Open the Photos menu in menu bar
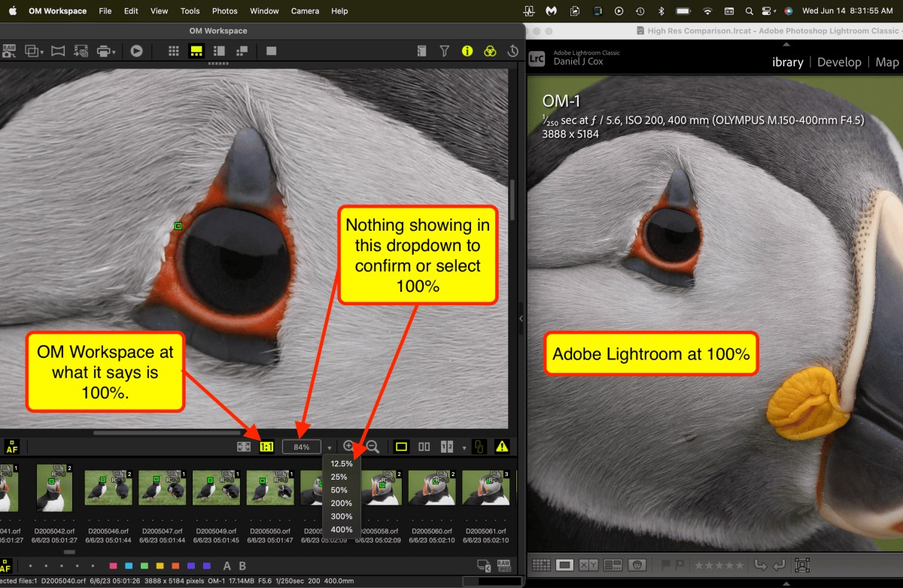This screenshot has width=903, height=588. 224,11
